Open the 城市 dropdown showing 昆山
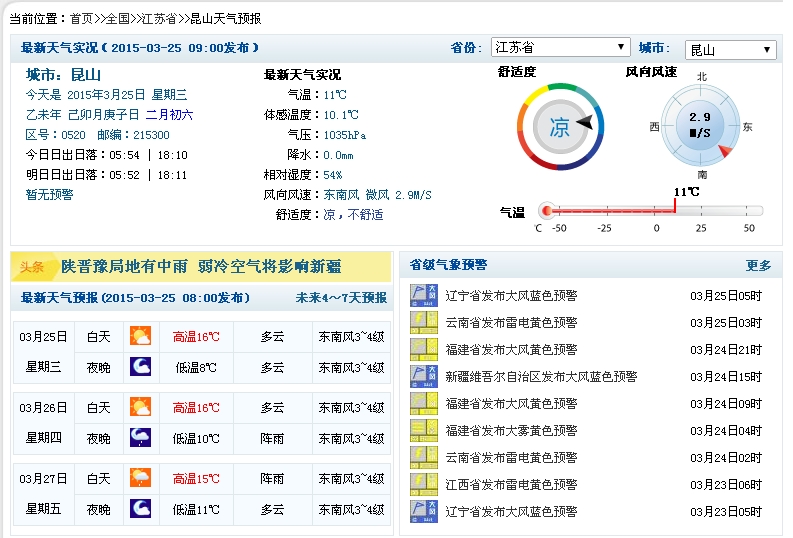 click(730, 50)
